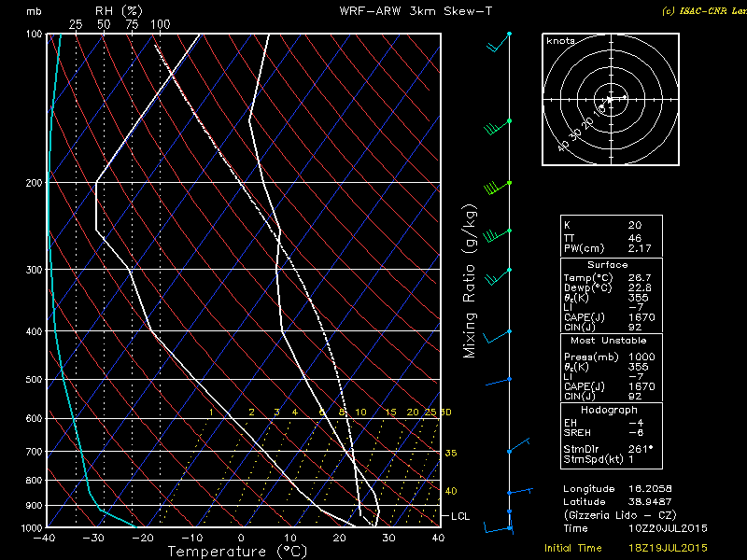Viewport: 747px width, 560px height.
Task: Select the 900 mb pressure level label
Action: pyautogui.click(x=34, y=505)
